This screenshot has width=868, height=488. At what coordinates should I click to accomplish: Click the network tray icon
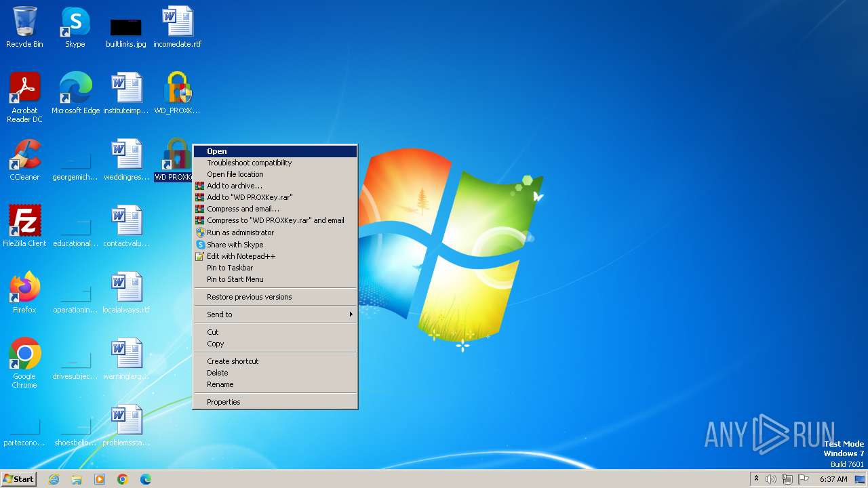pos(787,479)
